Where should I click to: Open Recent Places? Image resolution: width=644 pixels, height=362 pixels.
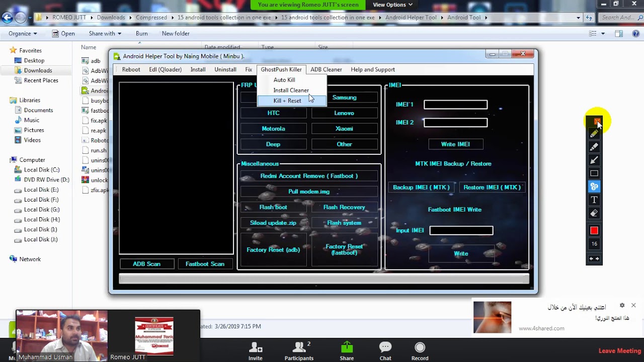pos(41,80)
